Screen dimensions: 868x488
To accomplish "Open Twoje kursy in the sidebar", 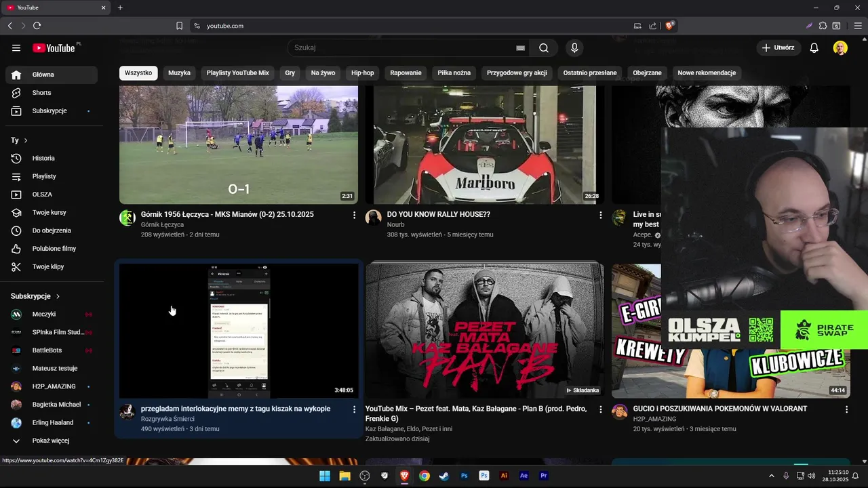I will (52, 212).
